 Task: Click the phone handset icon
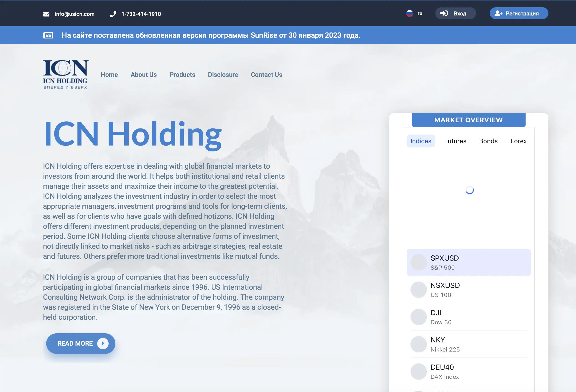(x=113, y=14)
